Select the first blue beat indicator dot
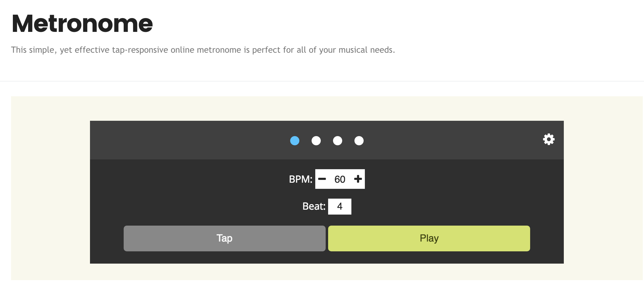 coord(295,141)
